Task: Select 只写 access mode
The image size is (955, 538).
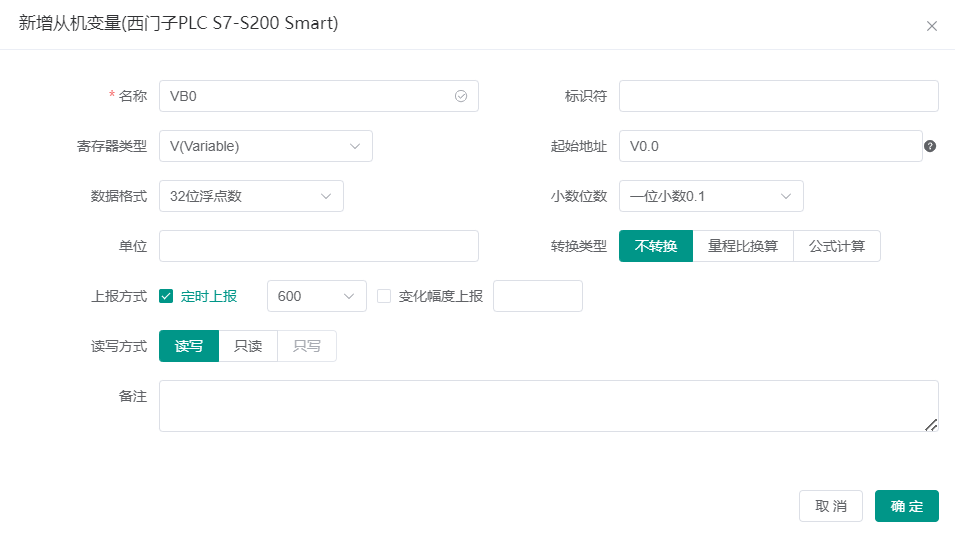Action: point(307,346)
